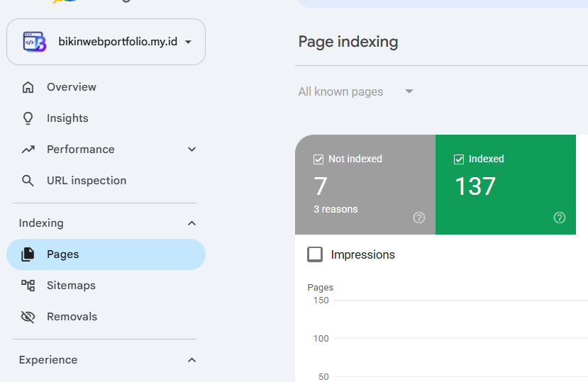This screenshot has width=588, height=382.
Task: Collapse the Indexing section chevron
Action: point(192,223)
